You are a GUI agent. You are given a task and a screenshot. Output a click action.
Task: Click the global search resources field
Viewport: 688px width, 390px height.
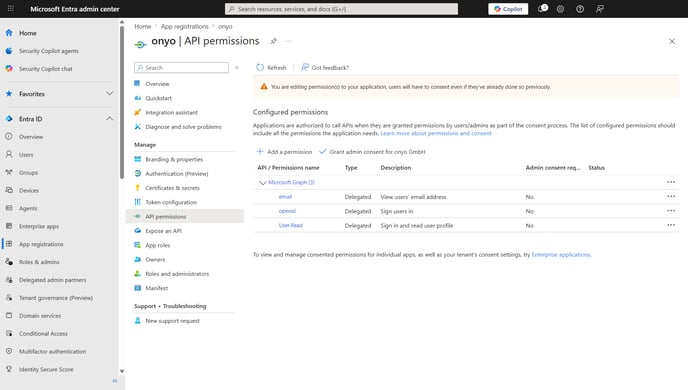341,9
